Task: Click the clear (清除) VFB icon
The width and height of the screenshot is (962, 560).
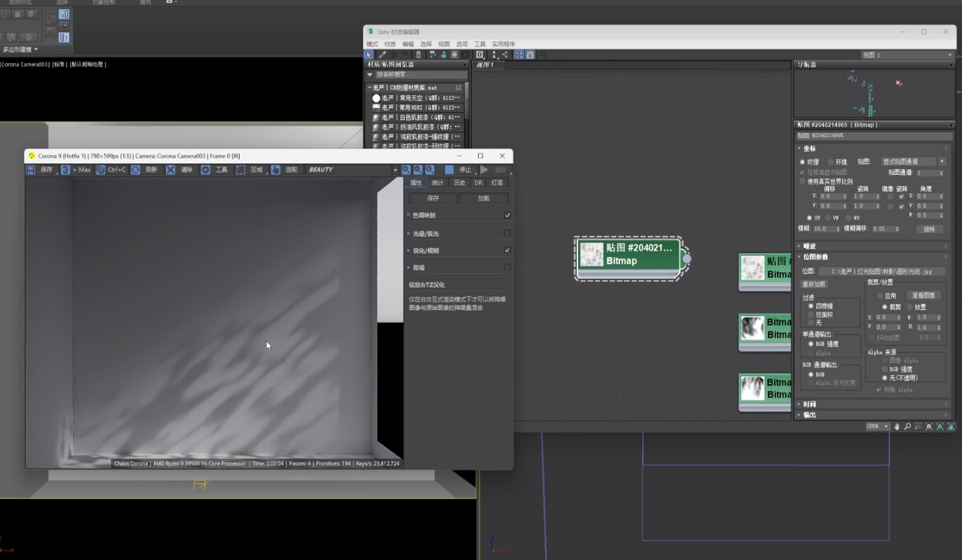Action: click(171, 170)
